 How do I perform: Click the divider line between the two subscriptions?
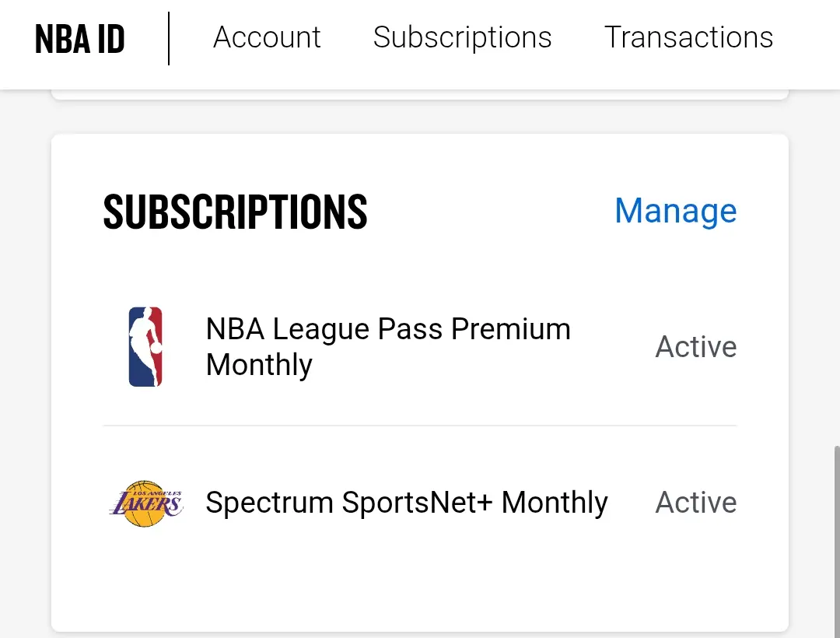point(420,426)
